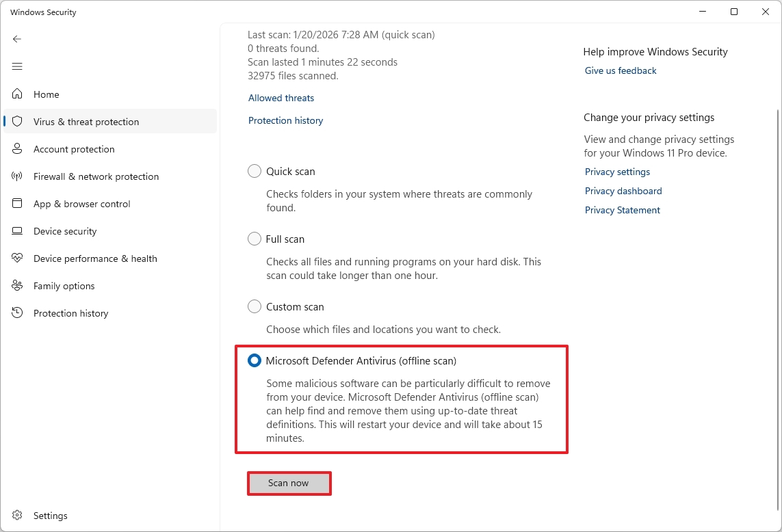
Task: Click the Virus & threat protection shield icon
Action: click(17, 122)
